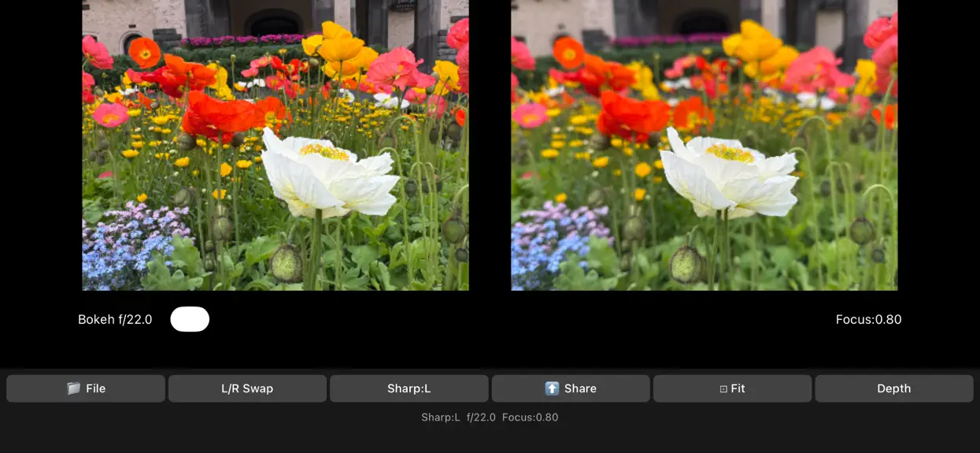The image size is (980, 453).
Task: Click the L/R Swap button
Action: pyautogui.click(x=247, y=388)
